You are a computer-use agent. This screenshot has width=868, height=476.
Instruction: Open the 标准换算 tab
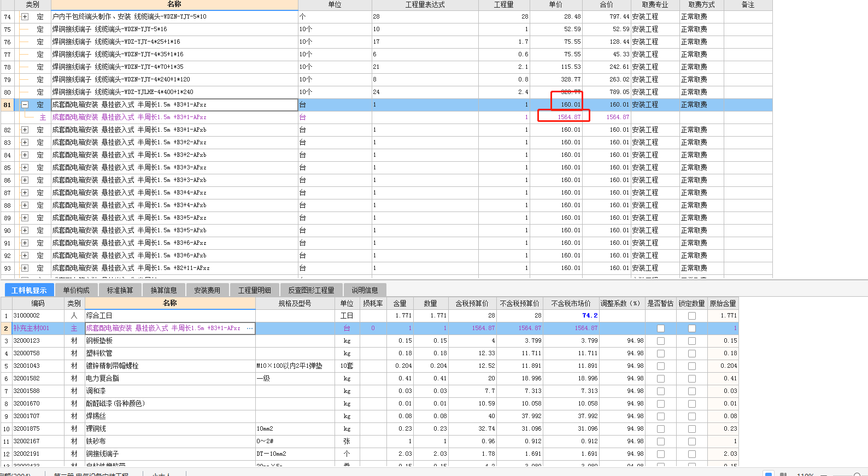(x=120, y=290)
